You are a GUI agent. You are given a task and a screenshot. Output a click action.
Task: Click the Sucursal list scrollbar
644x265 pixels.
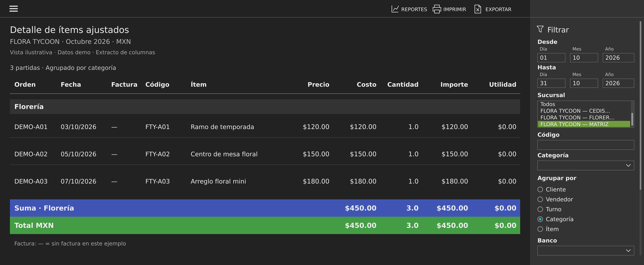tap(632, 119)
